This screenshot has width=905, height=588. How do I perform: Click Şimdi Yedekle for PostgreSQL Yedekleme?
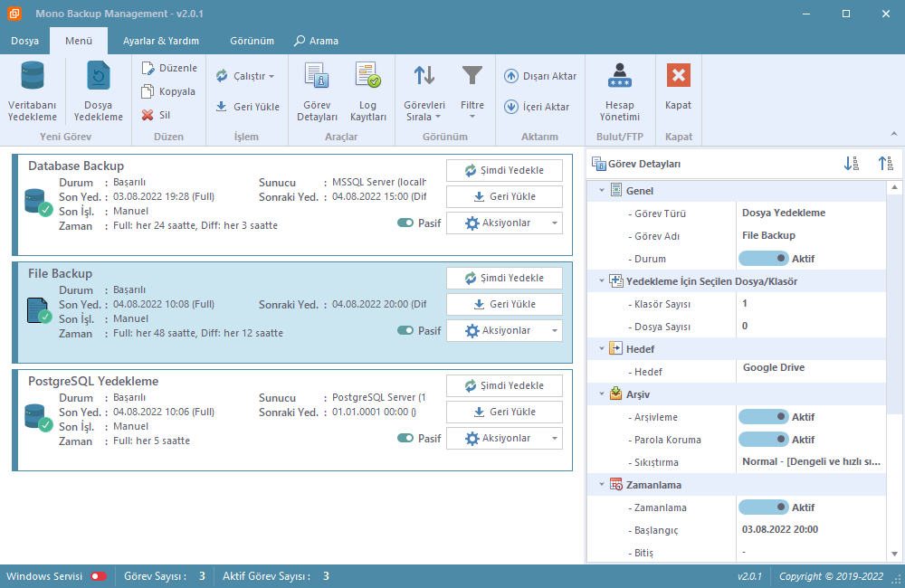click(x=504, y=385)
